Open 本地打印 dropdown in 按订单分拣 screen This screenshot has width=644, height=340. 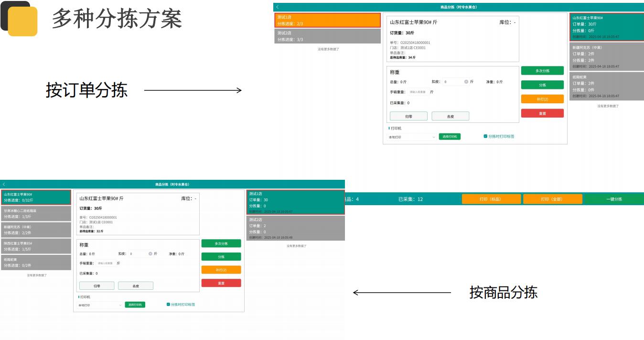click(x=412, y=137)
